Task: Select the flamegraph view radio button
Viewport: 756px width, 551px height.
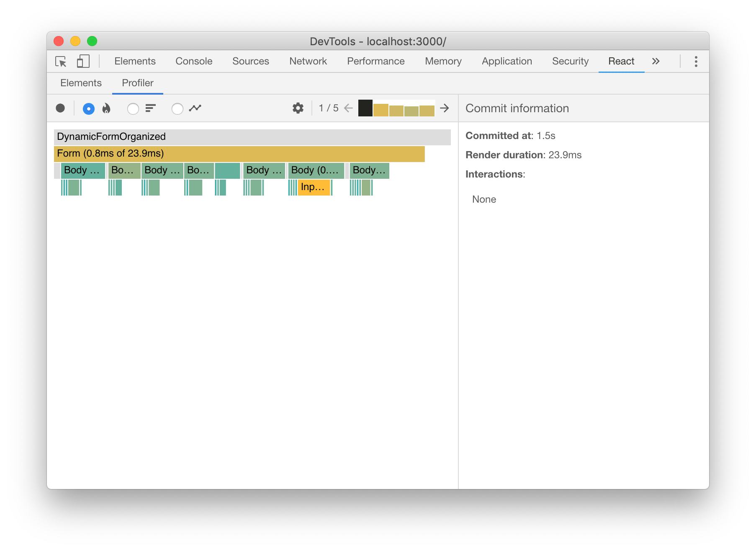Action: 88,108
